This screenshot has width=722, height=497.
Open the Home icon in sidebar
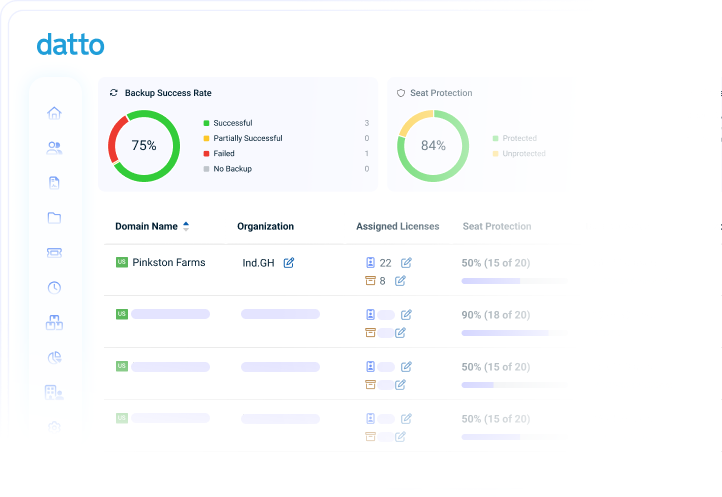(54, 113)
